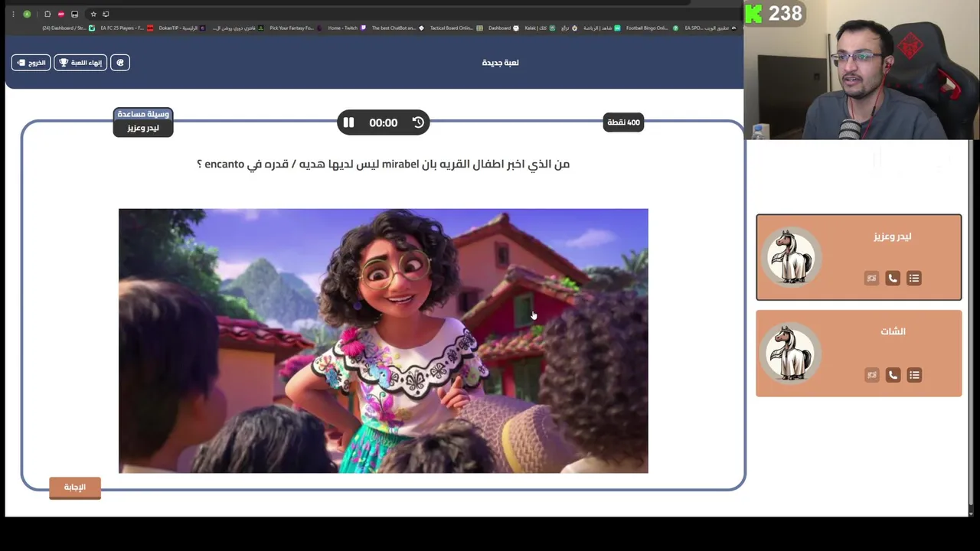Screen dimensions: 980x551
Task: Click the faded helper icon on الشات card
Action: 871,375
